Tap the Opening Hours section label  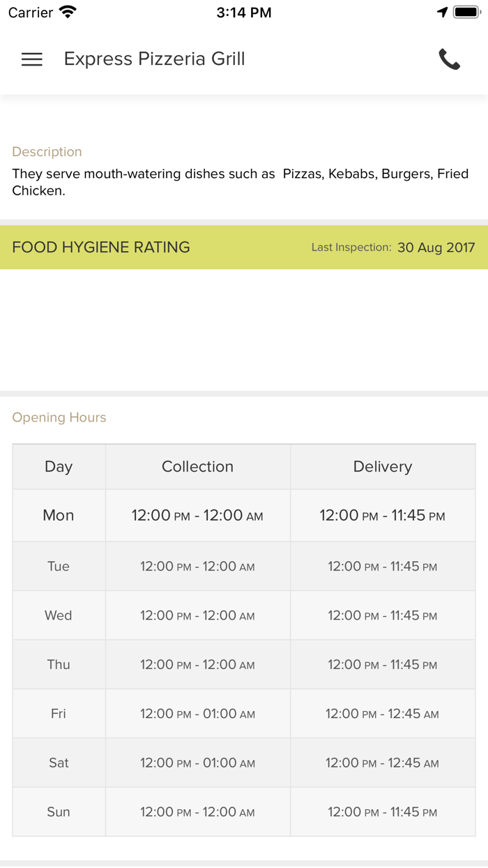pyautogui.click(x=59, y=417)
